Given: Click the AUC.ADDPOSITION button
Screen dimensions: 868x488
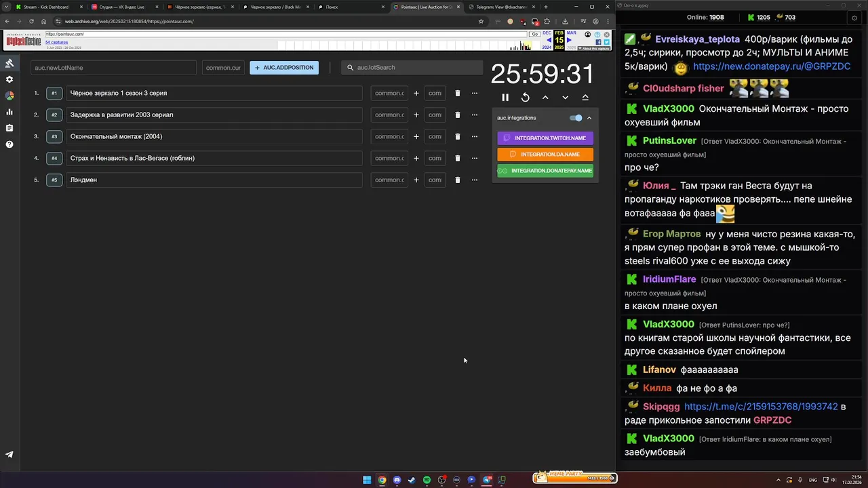Looking at the screenshot, I should tap(284, 68).
